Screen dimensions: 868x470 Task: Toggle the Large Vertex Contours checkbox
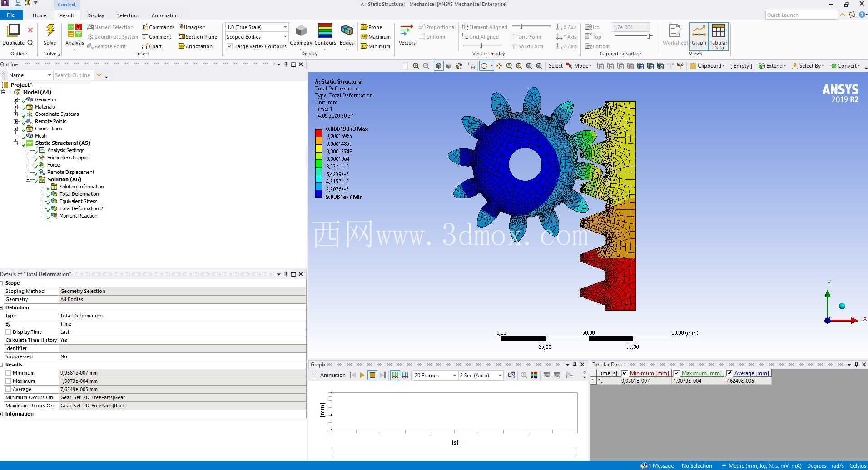(x=230, y=46)
